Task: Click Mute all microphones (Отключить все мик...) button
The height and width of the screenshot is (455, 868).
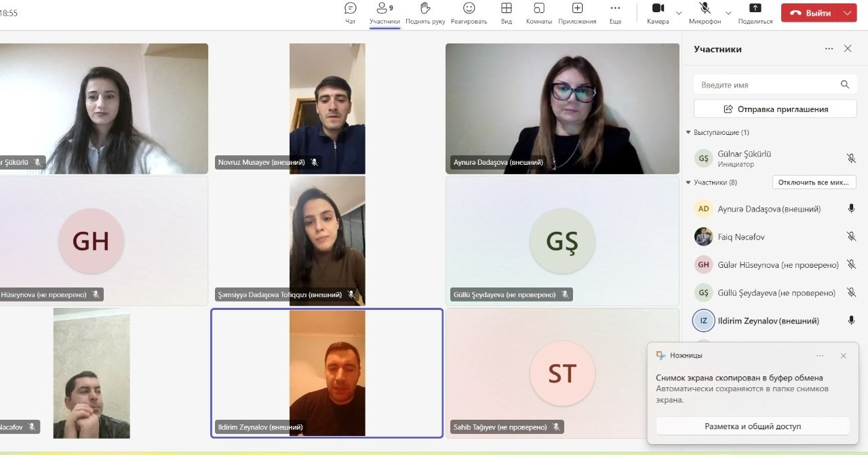Action: point(814,182)
